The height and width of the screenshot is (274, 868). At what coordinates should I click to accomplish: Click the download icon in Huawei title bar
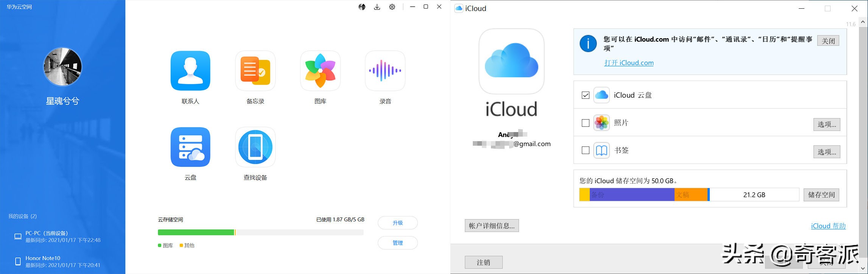[x=377, y=7]
